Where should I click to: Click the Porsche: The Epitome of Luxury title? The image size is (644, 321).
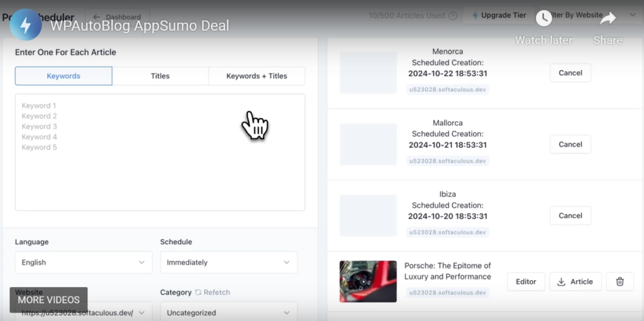coord(448,271)
